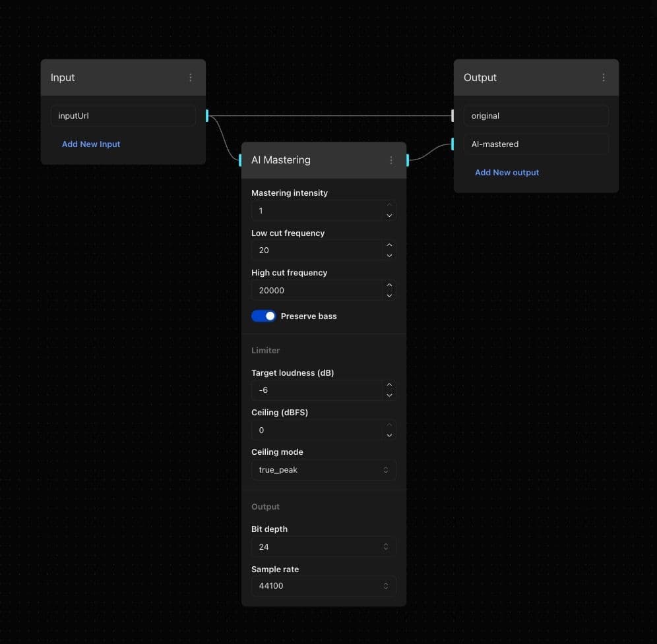
Task: Click the AI Mastering output connector port
Action: 408,160
